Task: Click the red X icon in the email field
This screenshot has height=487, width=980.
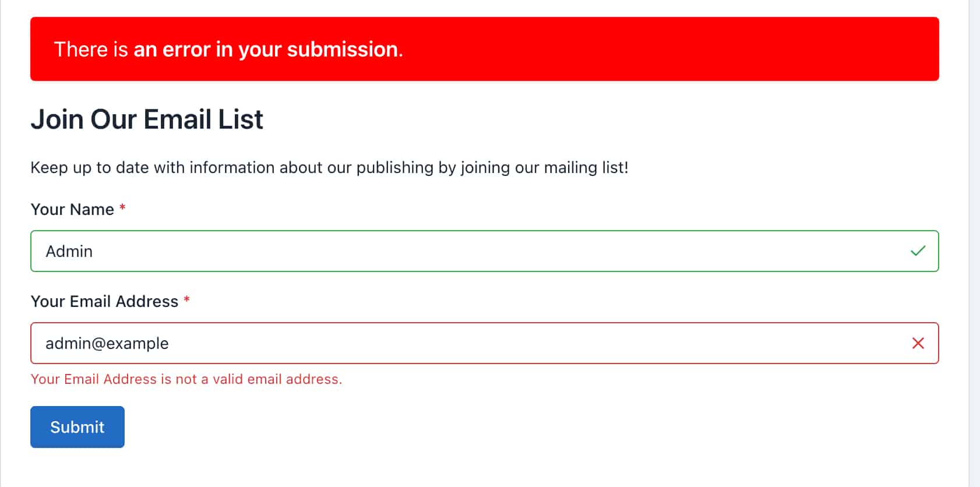Action: coord(918,344)
